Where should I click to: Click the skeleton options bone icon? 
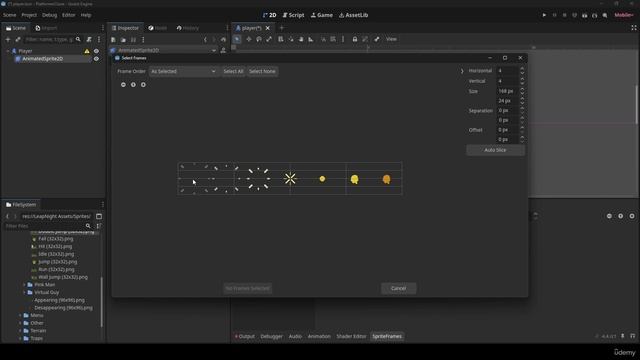(x=377, y=39)
